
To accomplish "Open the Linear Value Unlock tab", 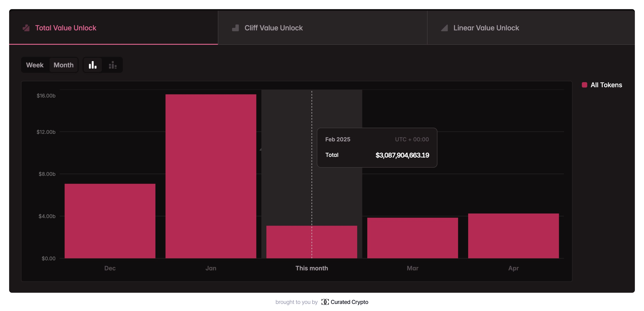I will pos(486,28).
